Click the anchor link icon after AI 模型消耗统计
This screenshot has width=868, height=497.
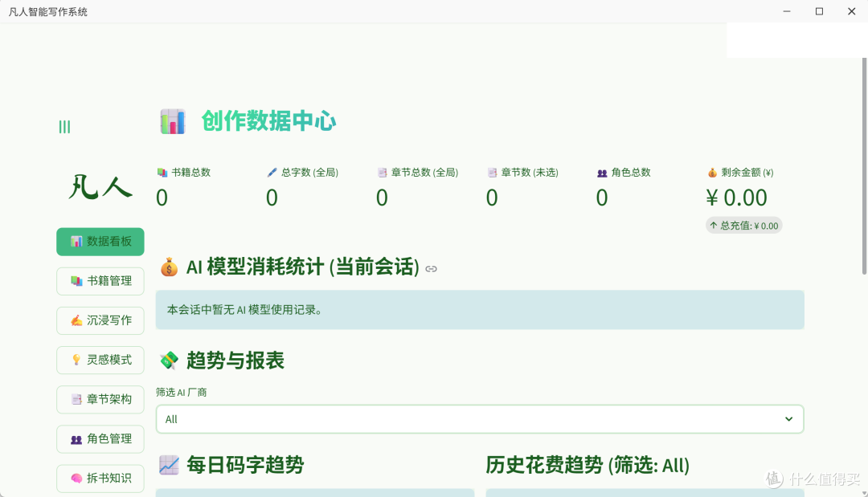click(432, 269)
